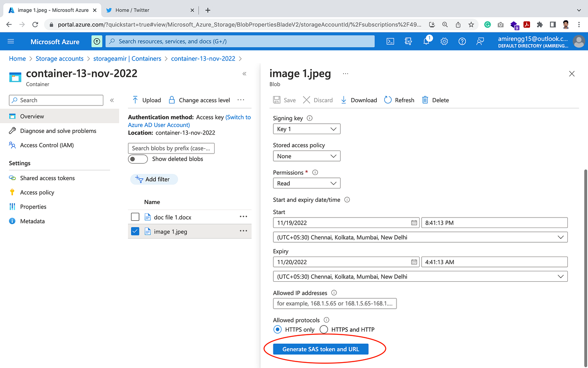Switch to Home / Twitter browser tab
Viewport: 588px width, 368px height.
tap(150, 10)
